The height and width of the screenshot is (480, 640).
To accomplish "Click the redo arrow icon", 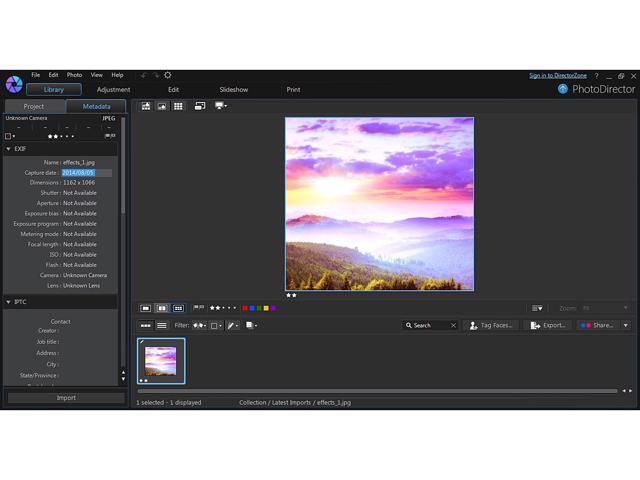I will 156,76.
